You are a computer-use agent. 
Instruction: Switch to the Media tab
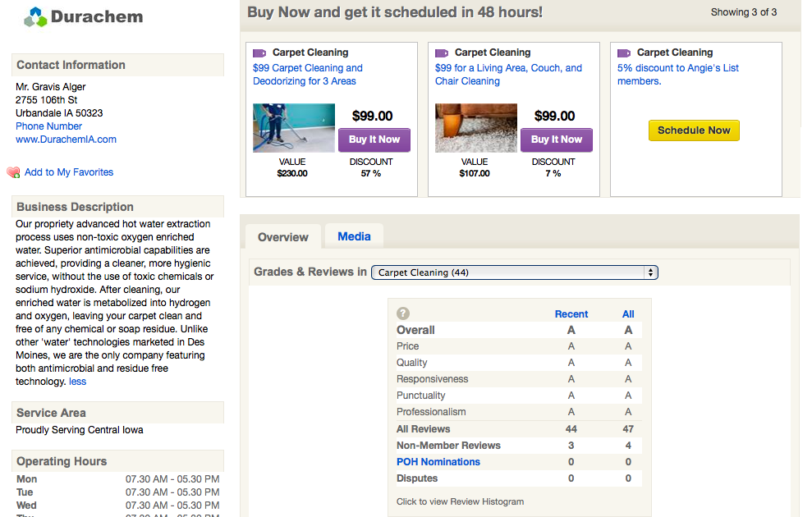354,236
